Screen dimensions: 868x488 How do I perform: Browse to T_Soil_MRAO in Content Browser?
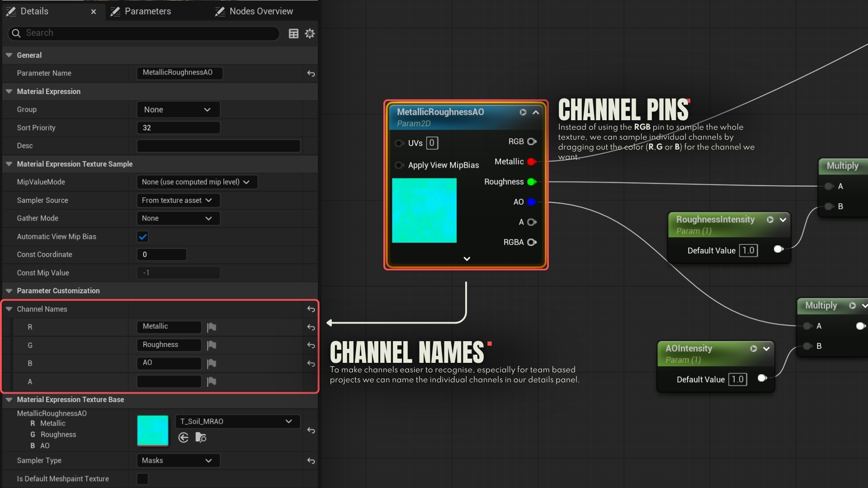pos(201,437)
